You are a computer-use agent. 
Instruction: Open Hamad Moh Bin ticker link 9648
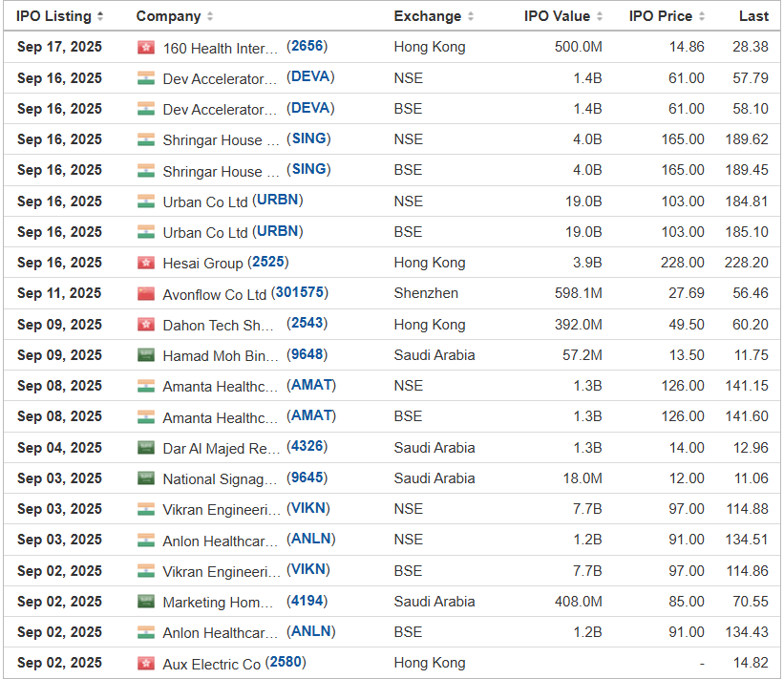(x=307, y=354)
